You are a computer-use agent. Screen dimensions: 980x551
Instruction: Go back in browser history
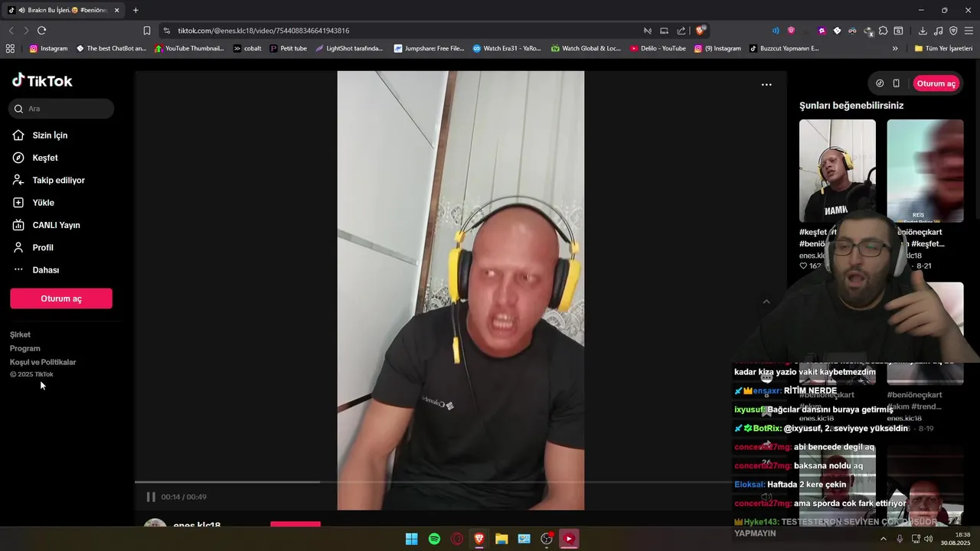coord(11,31)
